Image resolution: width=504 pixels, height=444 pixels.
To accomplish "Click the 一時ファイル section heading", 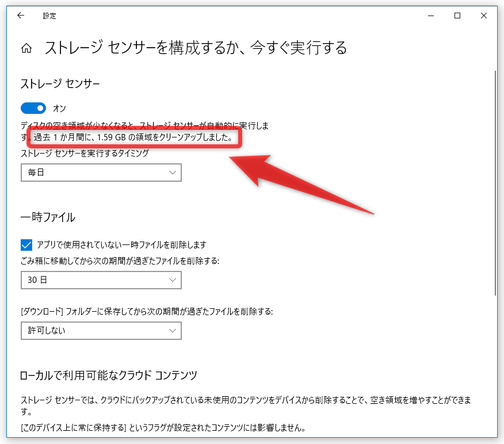I will [48, 217].
